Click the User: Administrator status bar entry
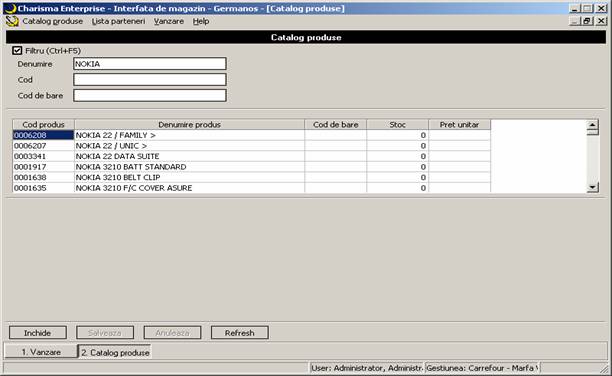 click(x=367, y=368)
